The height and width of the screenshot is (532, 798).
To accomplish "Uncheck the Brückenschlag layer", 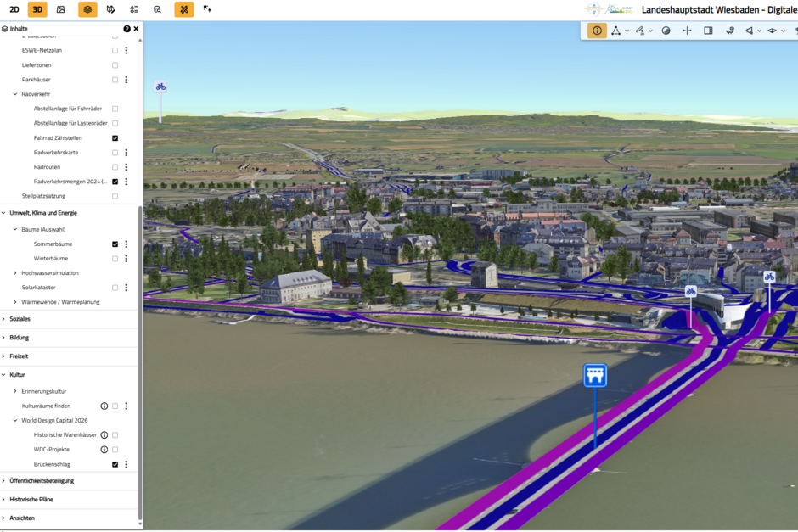I will pos(115,464).
